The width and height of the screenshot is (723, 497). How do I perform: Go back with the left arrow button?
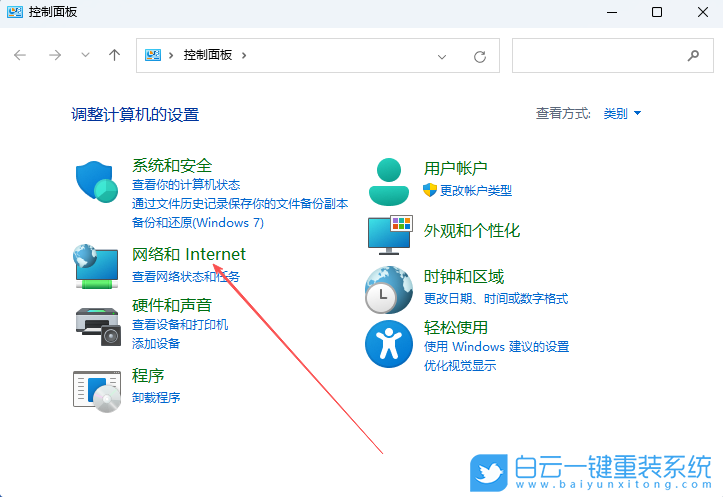[x=20, y=55]
